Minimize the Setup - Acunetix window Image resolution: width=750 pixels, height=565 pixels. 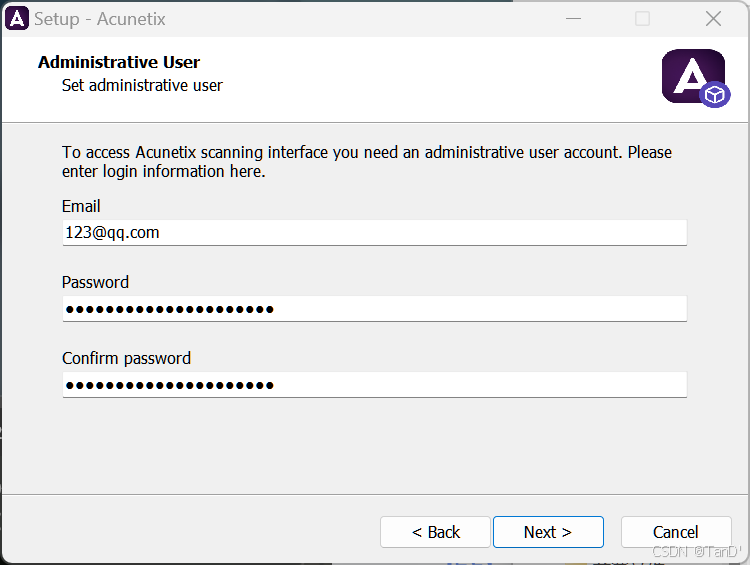click(573, 19)
